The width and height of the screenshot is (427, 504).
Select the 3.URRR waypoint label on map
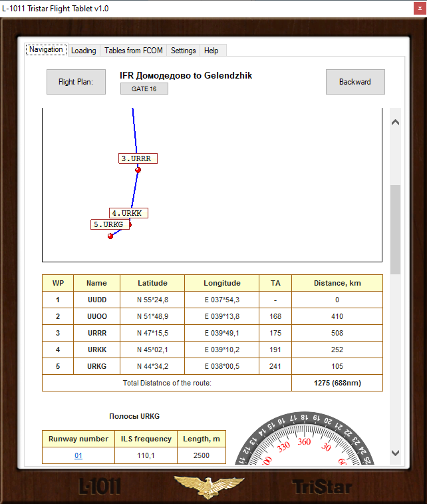pyautogui.click(x=138, y=158)
